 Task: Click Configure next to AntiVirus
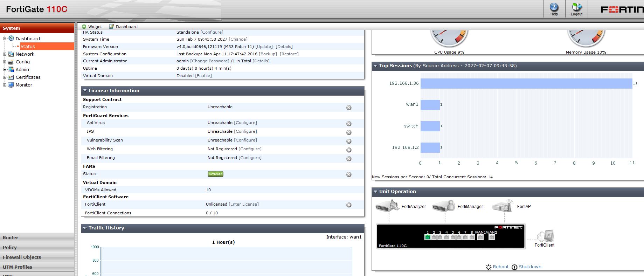(x=245, y=123)
